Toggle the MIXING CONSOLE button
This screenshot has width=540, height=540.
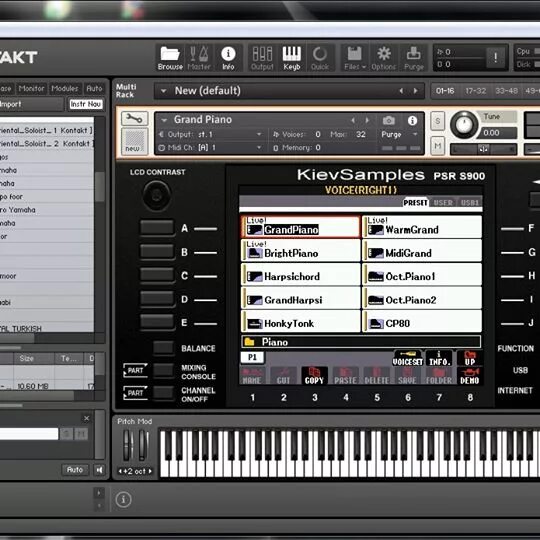click(163, 371)
